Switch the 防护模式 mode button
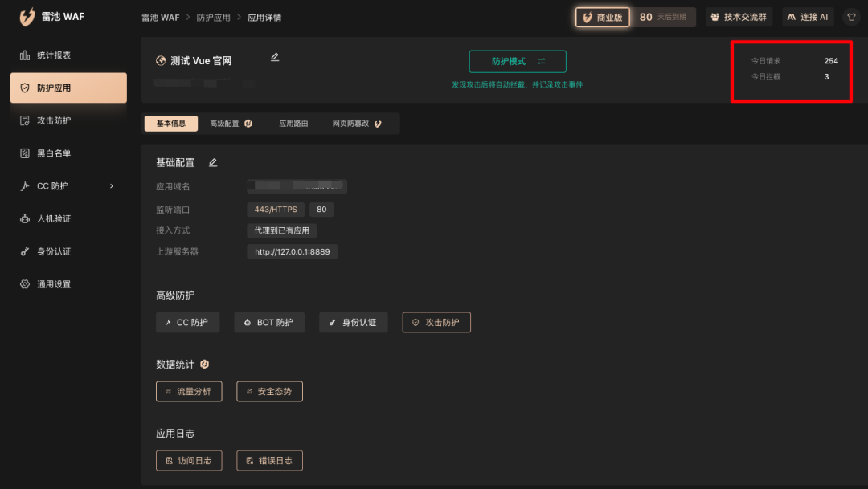Image resolution: width=868 pixels, height=489 pixels. [x=518, y=61]
